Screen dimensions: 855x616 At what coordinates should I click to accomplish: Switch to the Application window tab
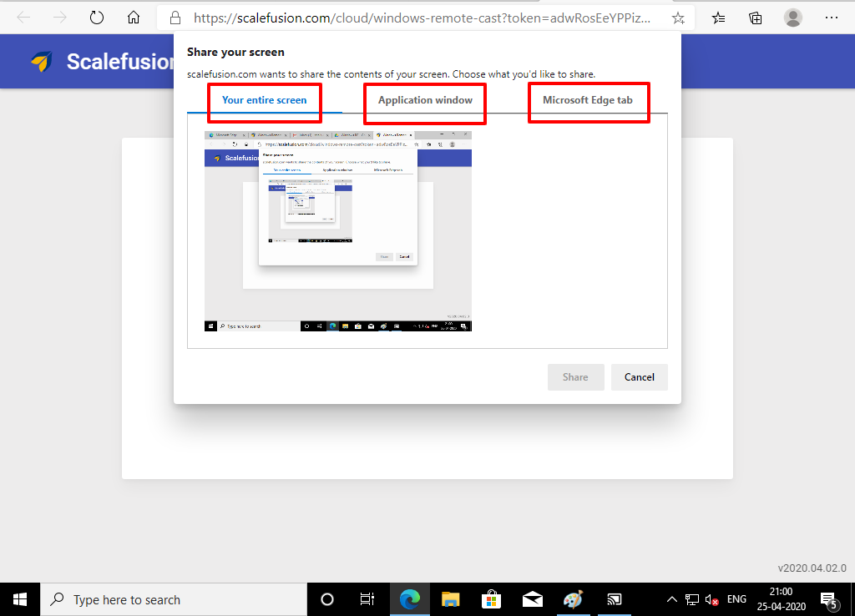(x=425, y=100)
